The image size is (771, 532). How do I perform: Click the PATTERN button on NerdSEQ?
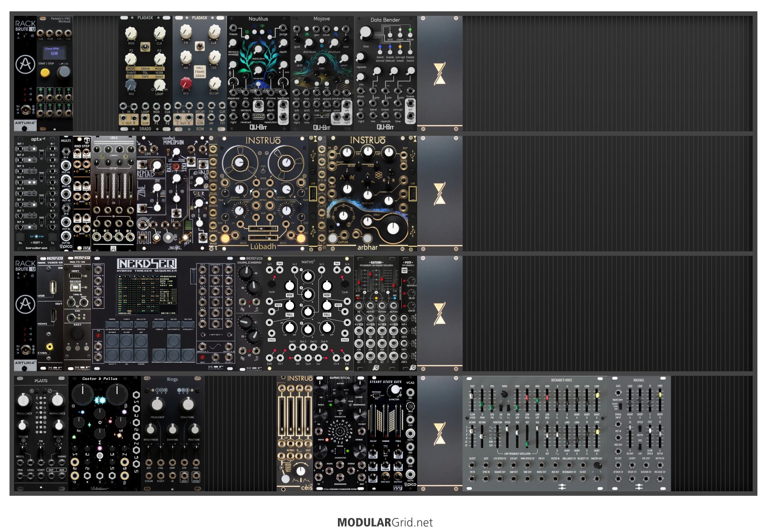click(127, 324)
